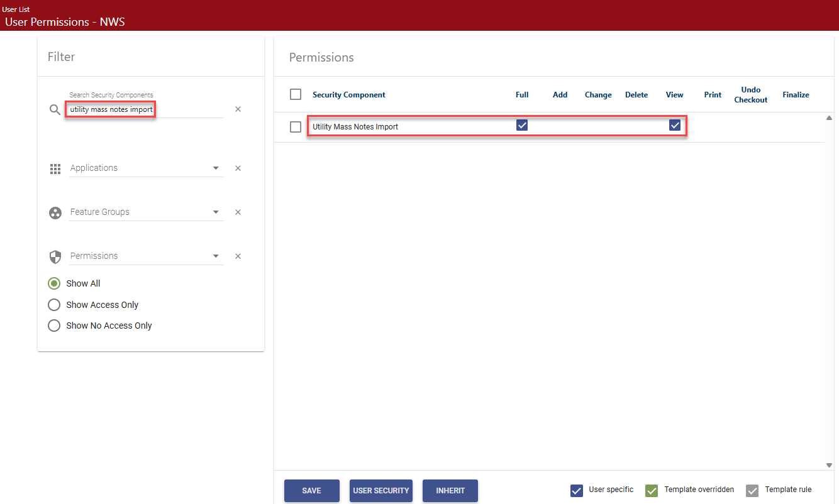Viewport: 839px width, 504px height.
Task: Click the Feature Groups circle icon
Action: 55,212
